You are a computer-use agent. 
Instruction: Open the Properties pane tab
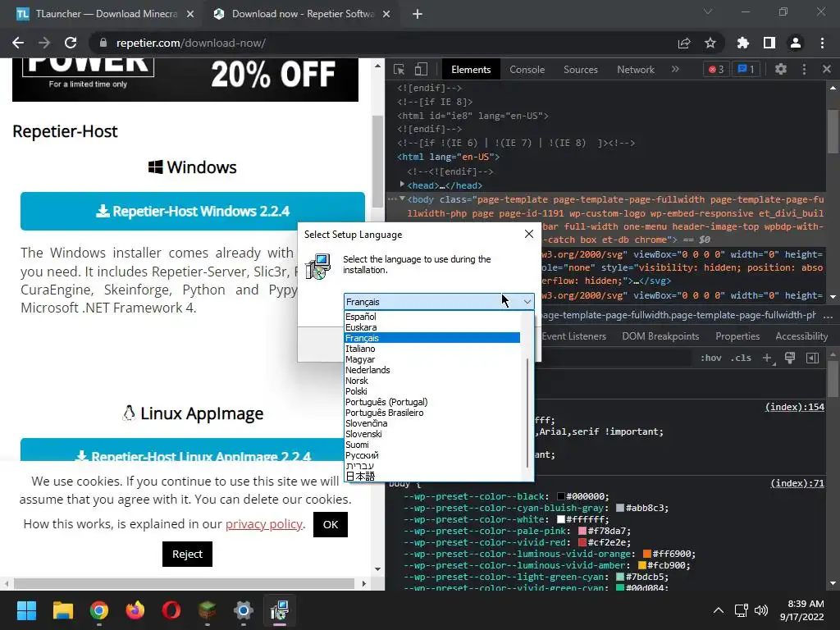[737, 336]
